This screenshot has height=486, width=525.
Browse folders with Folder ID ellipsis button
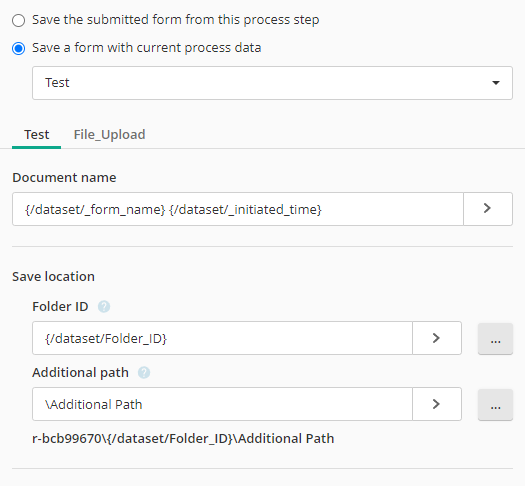click(x=495, y=338)
